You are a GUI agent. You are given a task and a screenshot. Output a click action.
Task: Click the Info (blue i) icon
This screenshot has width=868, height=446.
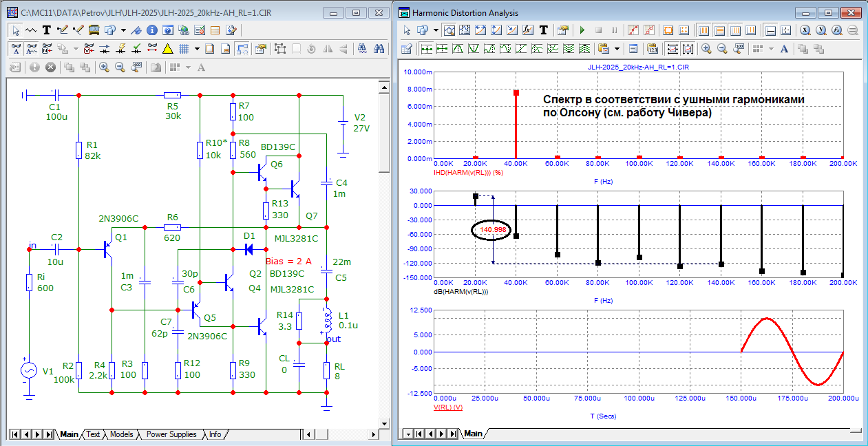tap(152, 30)
